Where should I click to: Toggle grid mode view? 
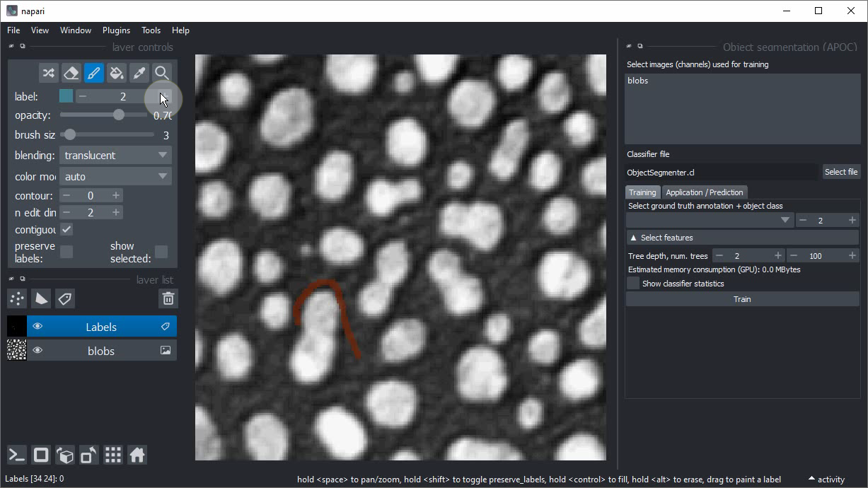pos(113,455)
